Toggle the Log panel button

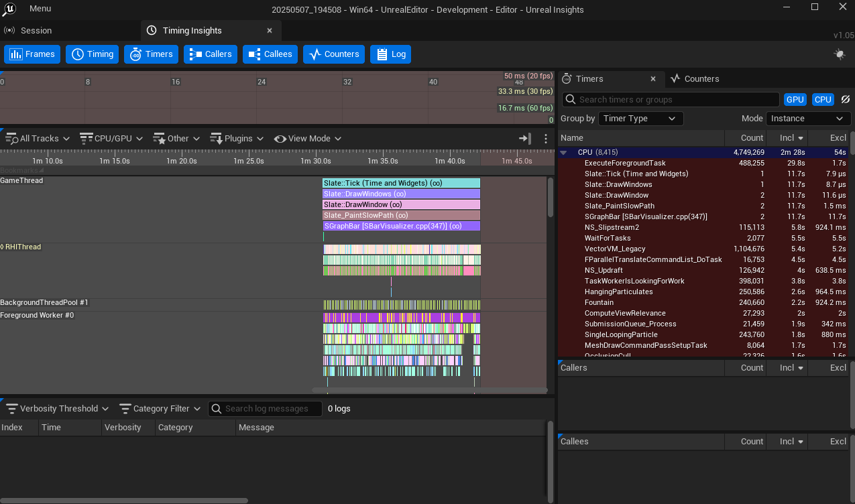pyautogui.click(x=390, y=54)
